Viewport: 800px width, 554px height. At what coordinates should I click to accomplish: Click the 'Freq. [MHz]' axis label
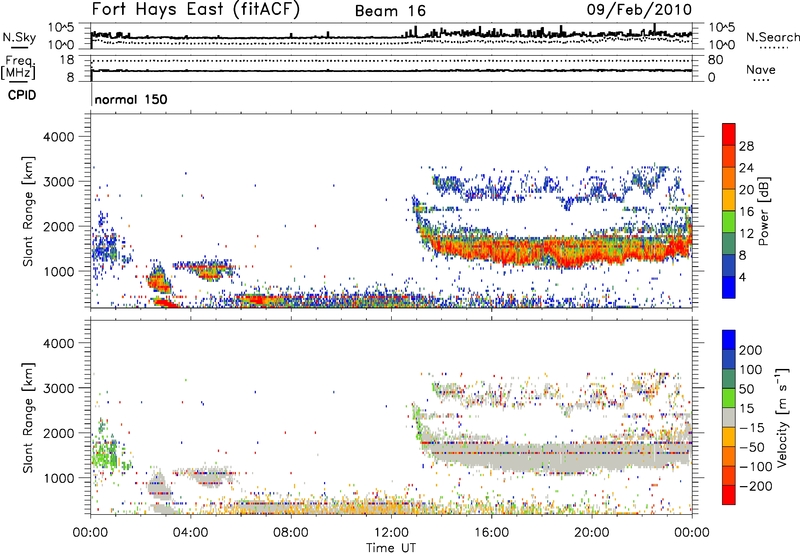[x=18, y=67]
